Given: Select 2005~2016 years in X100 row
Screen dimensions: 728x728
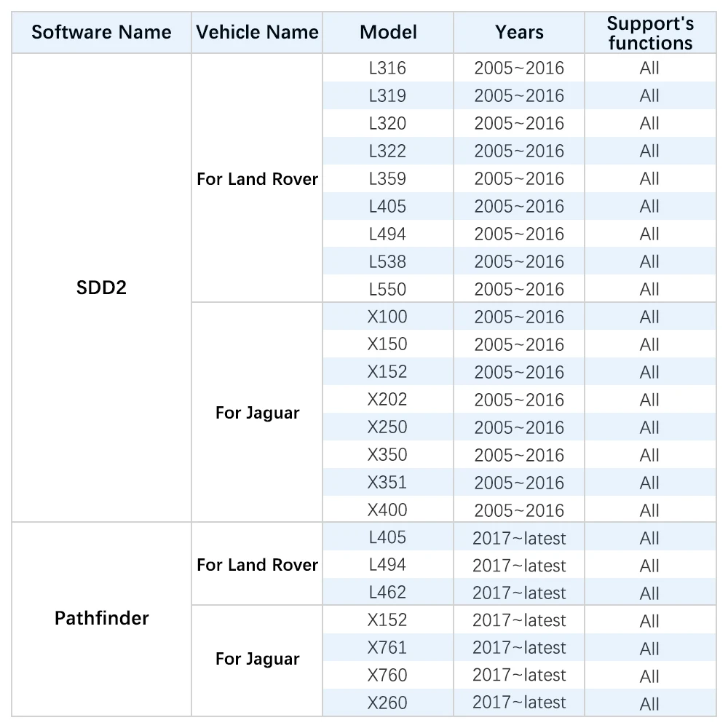Looking at the screenshot, I should [x=519, y=317].
